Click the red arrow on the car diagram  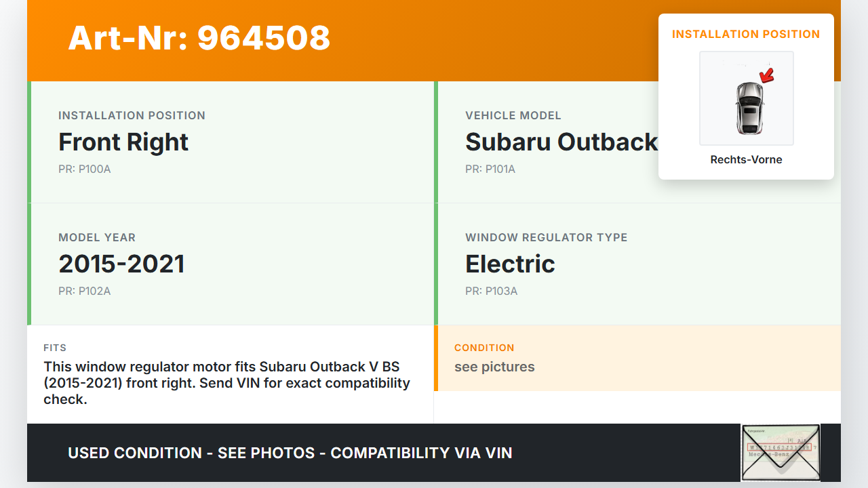pyautogui.click(x=767, y=75)
